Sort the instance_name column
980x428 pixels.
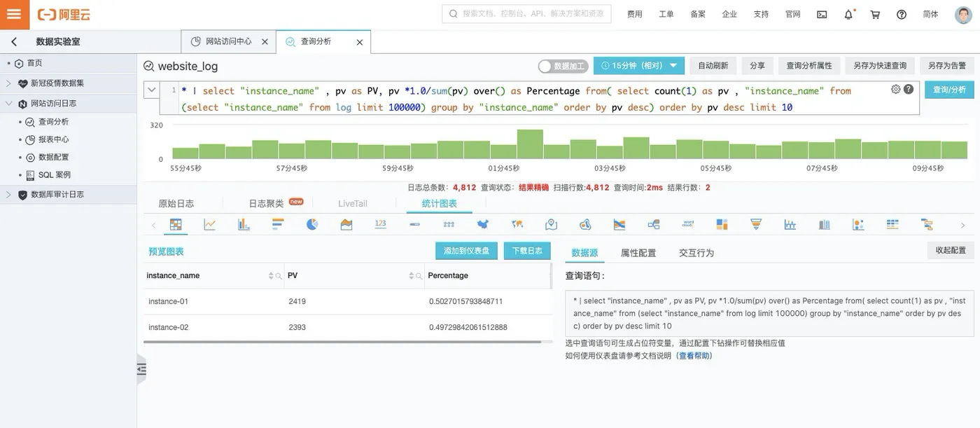271,276
